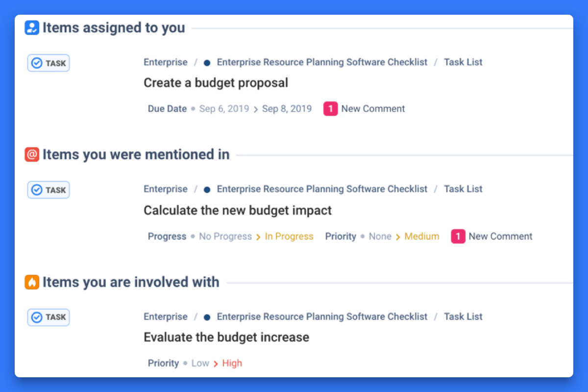
Task: Click the flame icon beside 'Items you are involved with'
Action: [31, 282]
